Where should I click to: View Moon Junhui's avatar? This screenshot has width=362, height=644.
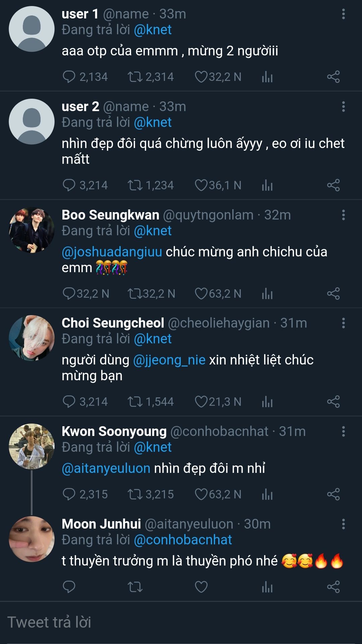click(32, 539)
